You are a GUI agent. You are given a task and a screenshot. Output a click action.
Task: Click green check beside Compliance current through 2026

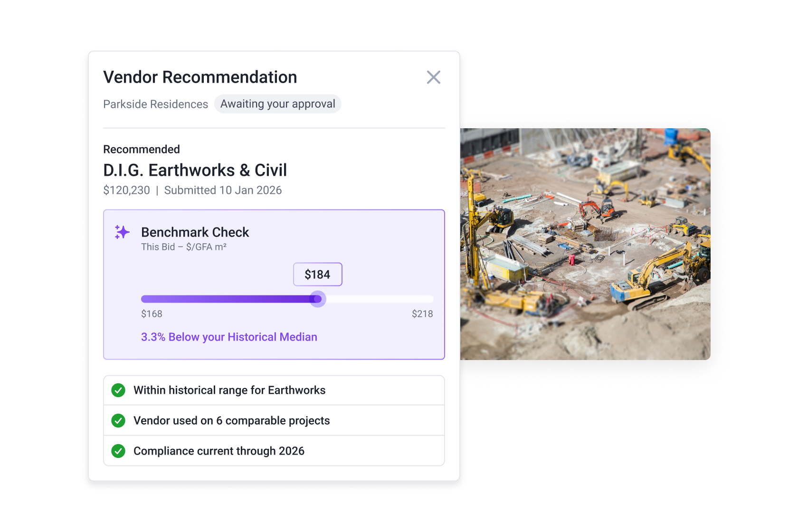pos(118,451)
